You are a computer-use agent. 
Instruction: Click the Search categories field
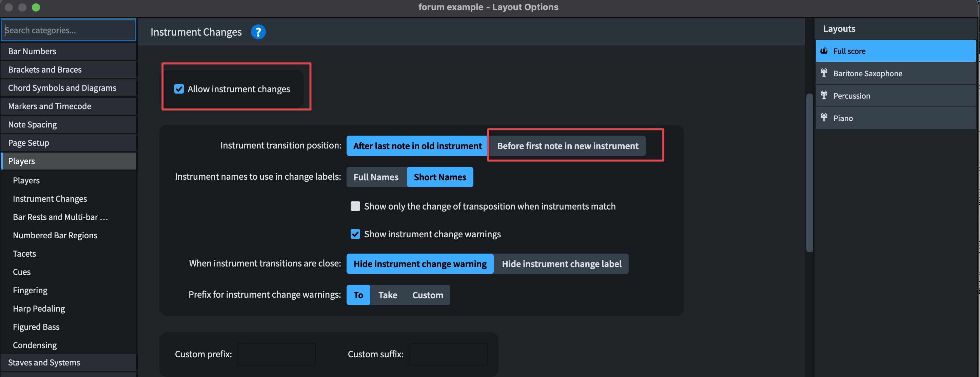coord(68,30)
